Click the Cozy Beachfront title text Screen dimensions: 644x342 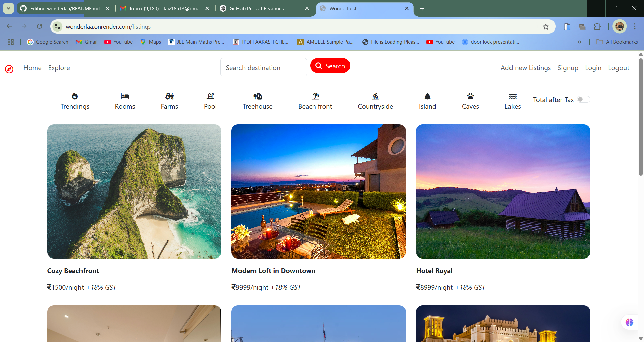(73, 271)
